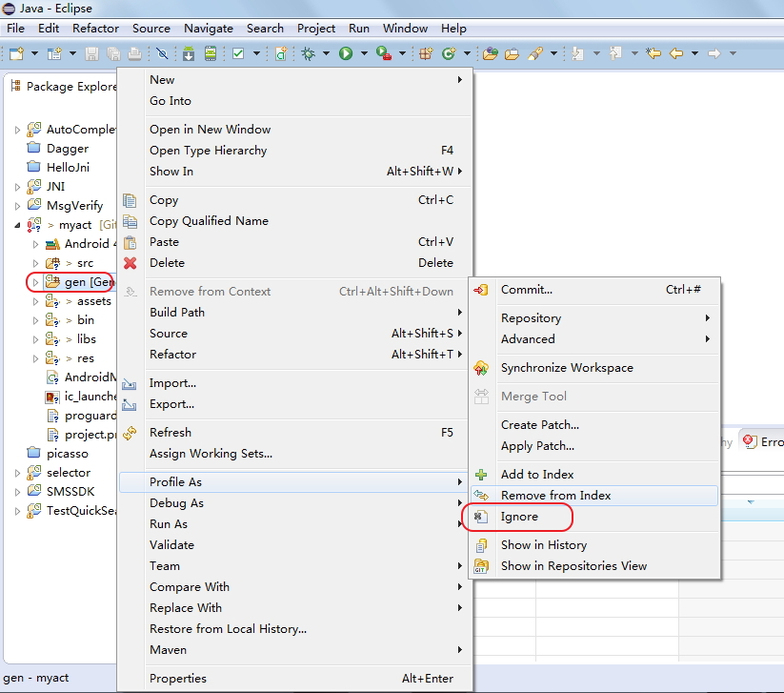This screenshot has width=784, height=693.
Task: Open dropdown arrow beside External Tools icon
Action: coord(402,53)
